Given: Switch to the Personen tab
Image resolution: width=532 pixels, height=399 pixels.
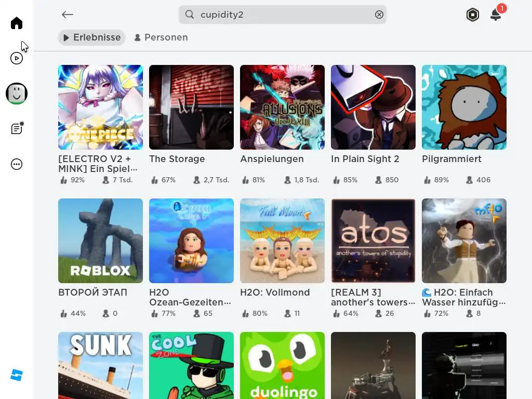Looking at the screenshot, I should pyautogui.click(x=161, y=37).
